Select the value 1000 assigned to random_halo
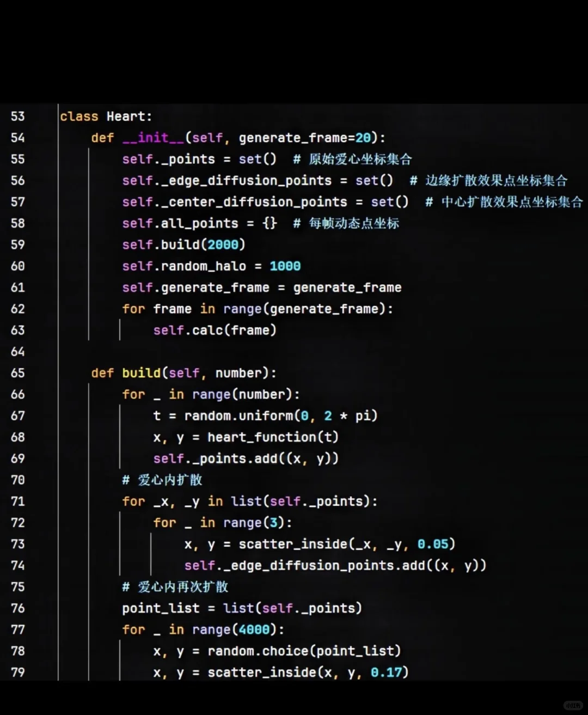 [x=285, y=266]
